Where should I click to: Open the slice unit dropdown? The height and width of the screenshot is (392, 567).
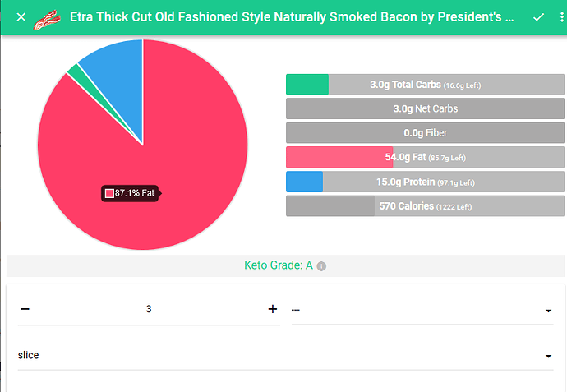click(285, 355)
